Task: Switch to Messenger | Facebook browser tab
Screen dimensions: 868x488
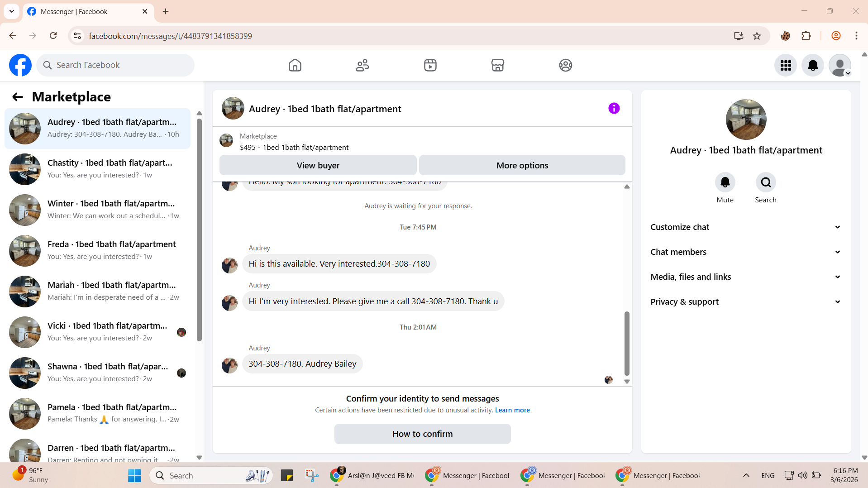Action: coord(89,11)
